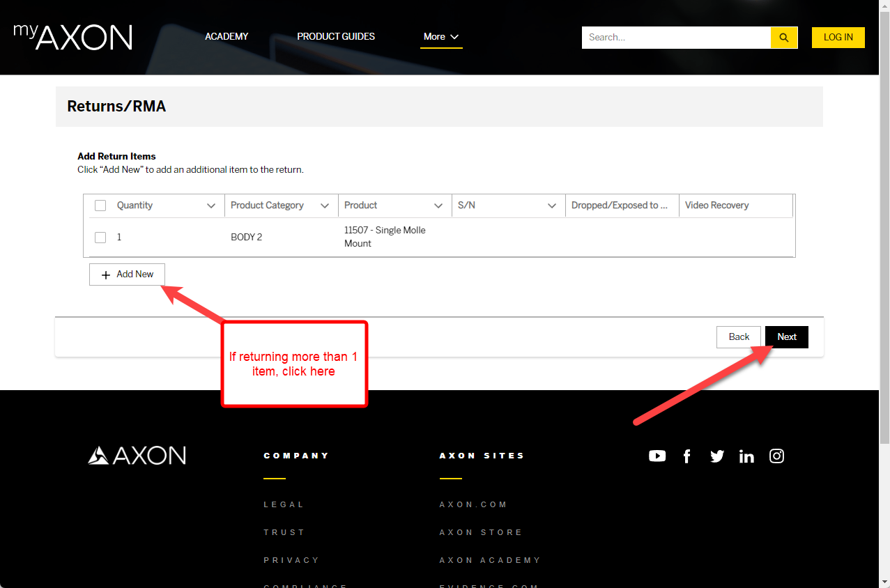
Task: Open Axon's YouTube channel icon
Action: pos(657,456)
